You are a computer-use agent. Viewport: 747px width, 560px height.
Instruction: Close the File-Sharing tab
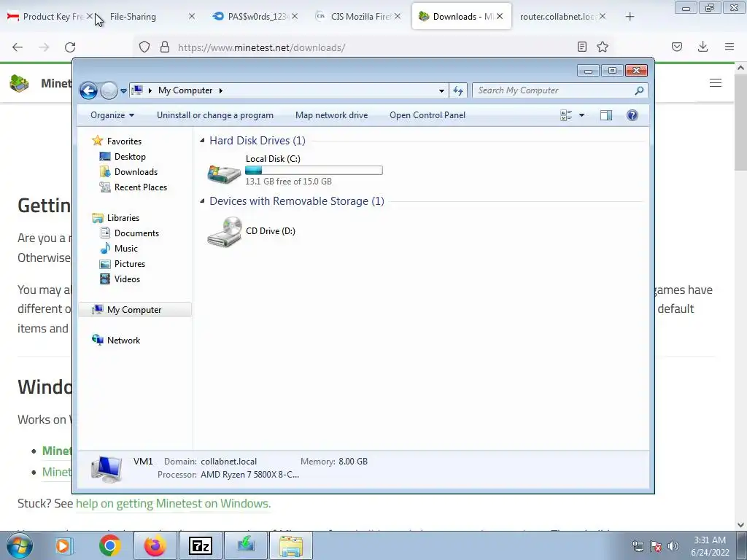pos(192,16)
